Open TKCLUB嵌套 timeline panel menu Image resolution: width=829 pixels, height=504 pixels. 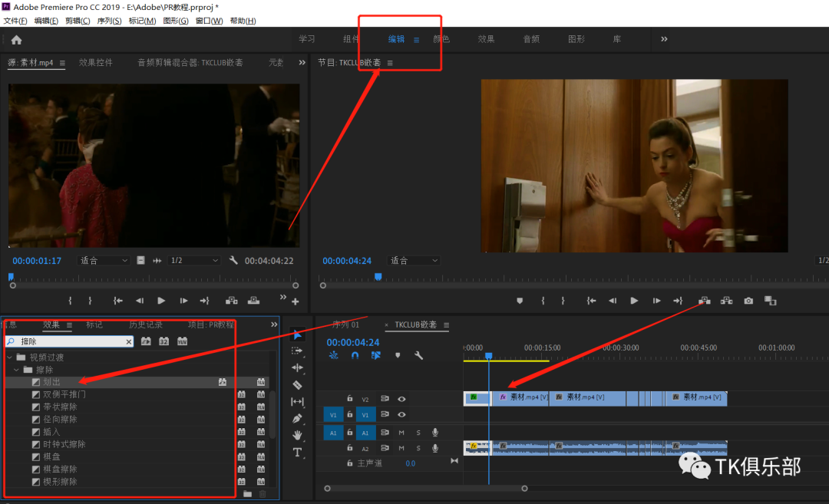[446, 325]
